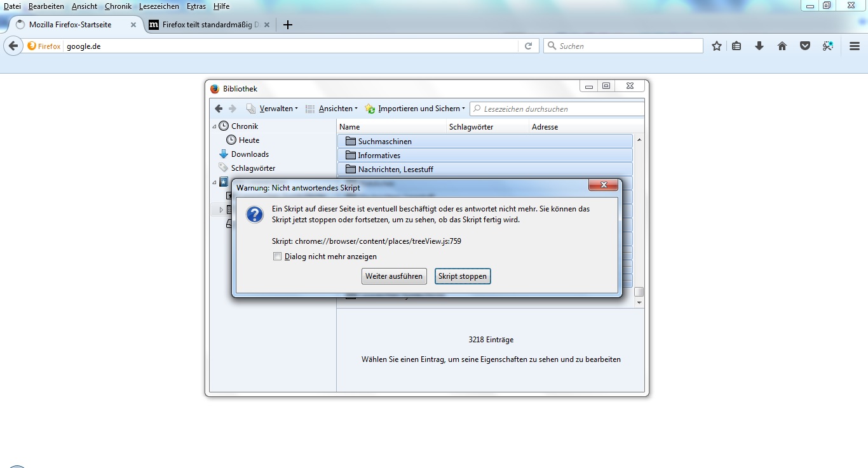
Task: Click the Firefox identity icon in address bar
Action: pos(44,46)
